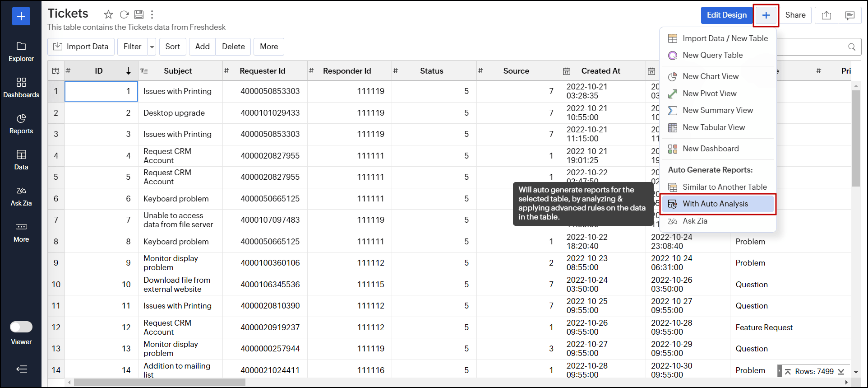The width and height of the screenshot is (868, 388).
Task: Select With Auto Analysis menu option
Action: pos(715,204)
